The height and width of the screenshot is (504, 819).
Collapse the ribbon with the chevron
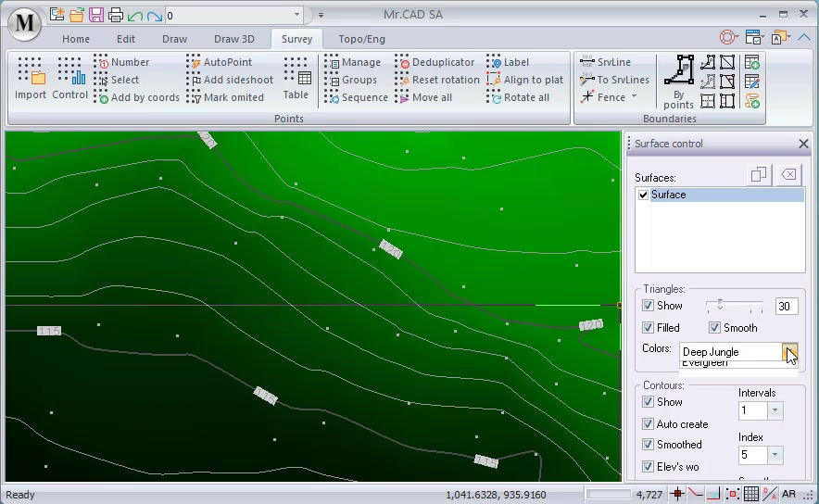tap(804, 38)
